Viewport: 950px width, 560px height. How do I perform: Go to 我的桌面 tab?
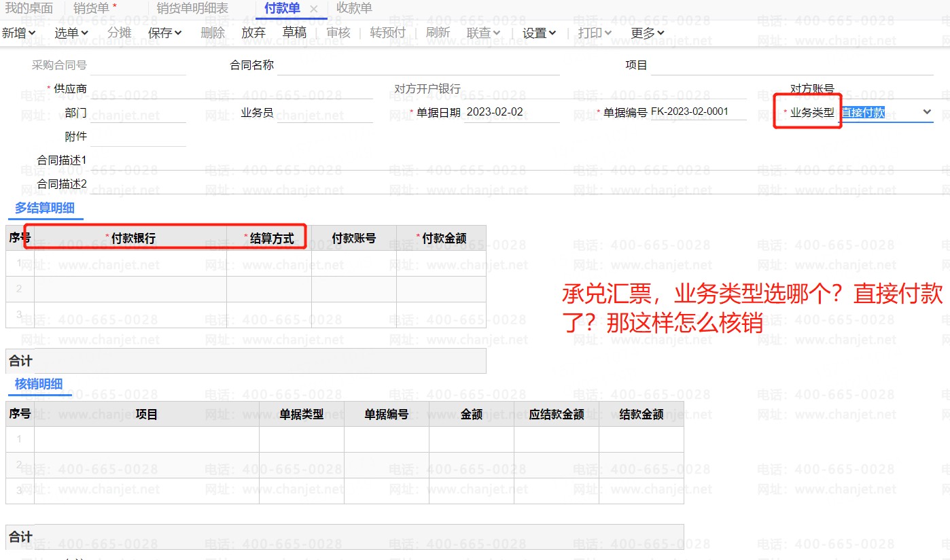click(x=29, y=9)
